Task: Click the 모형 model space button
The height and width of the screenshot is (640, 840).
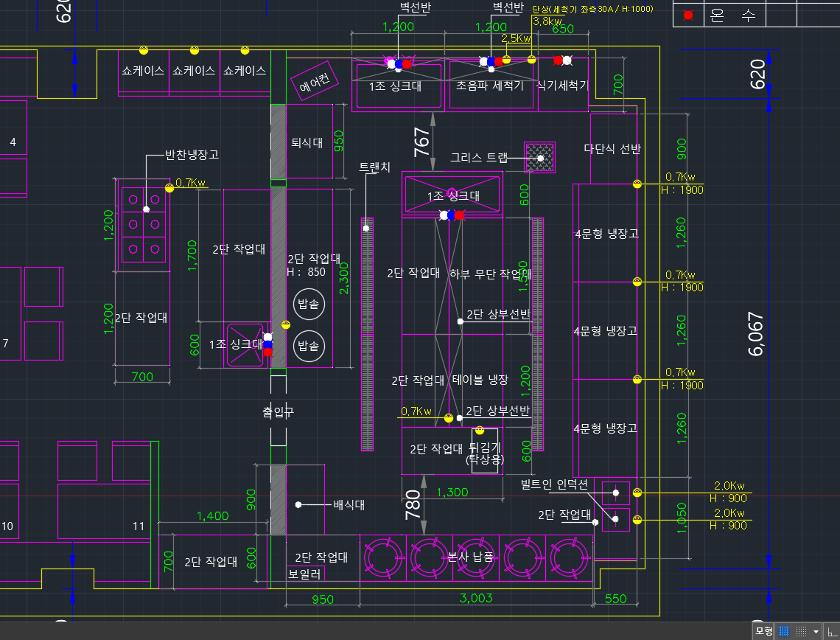Action: coord(763,631)
